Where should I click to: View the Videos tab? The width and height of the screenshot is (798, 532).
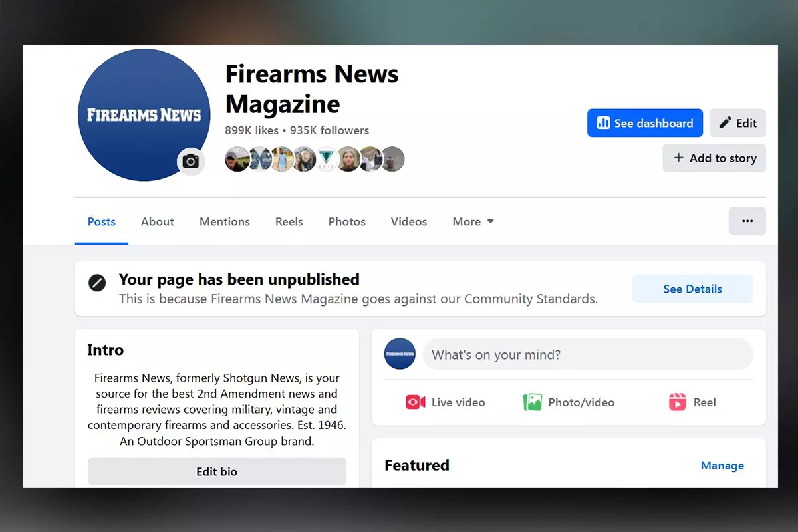pos(409,222)
